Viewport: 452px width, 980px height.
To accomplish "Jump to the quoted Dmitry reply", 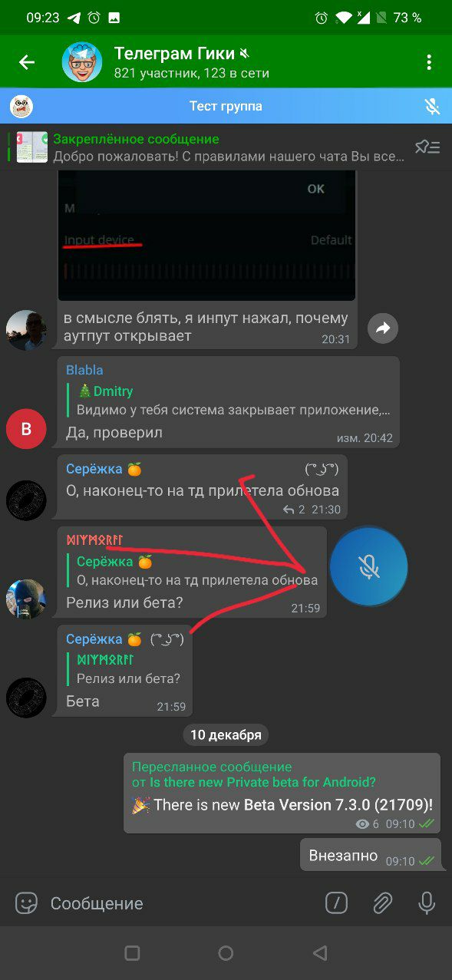I will tap(231, 401).
